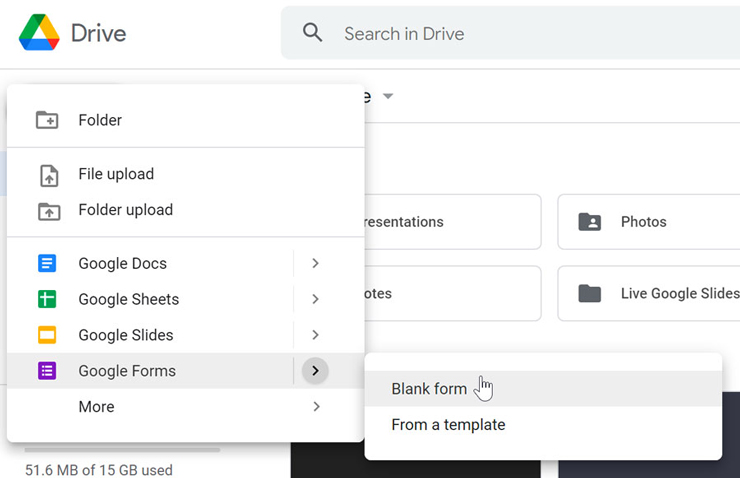Click the search magnifier icon
This screenshot has width=740, height=478.
click(312, 33)
